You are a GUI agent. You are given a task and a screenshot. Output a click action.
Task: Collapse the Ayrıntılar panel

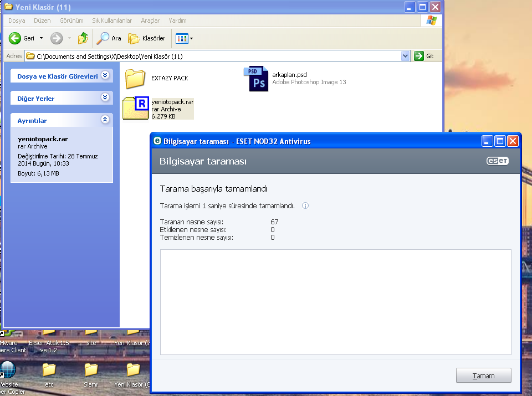(x=105, y=119)
